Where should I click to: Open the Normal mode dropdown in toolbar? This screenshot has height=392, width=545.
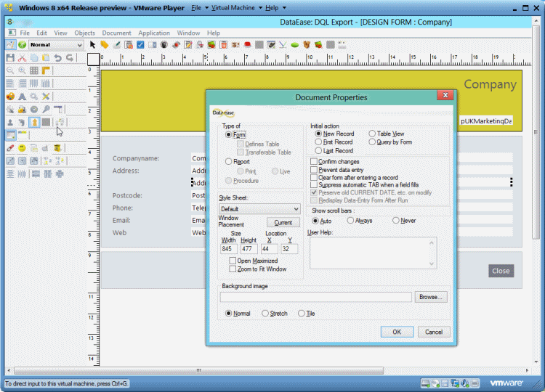click(x=56, y=45)
